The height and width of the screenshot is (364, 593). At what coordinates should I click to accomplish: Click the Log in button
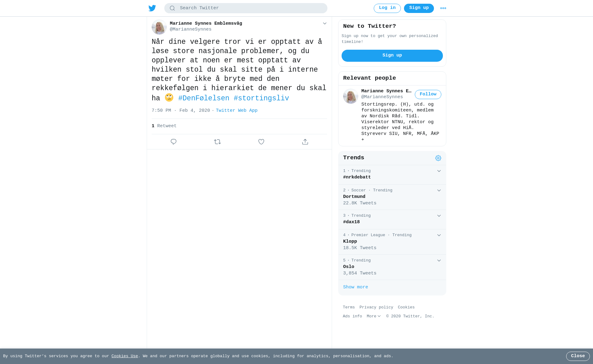(x=387, y=8)
